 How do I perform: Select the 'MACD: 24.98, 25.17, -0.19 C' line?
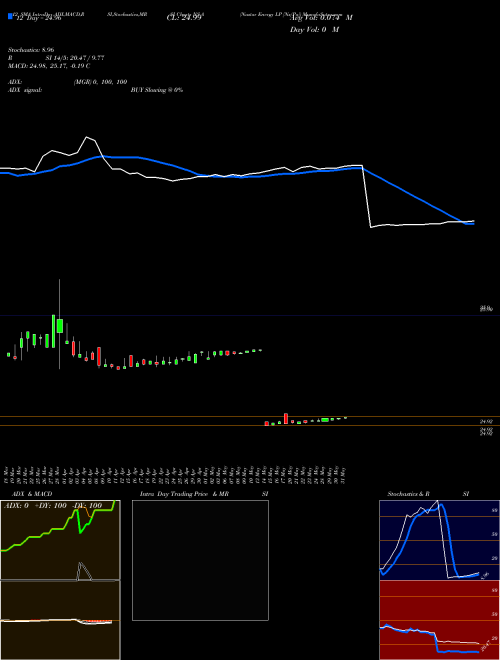[49, 66]
